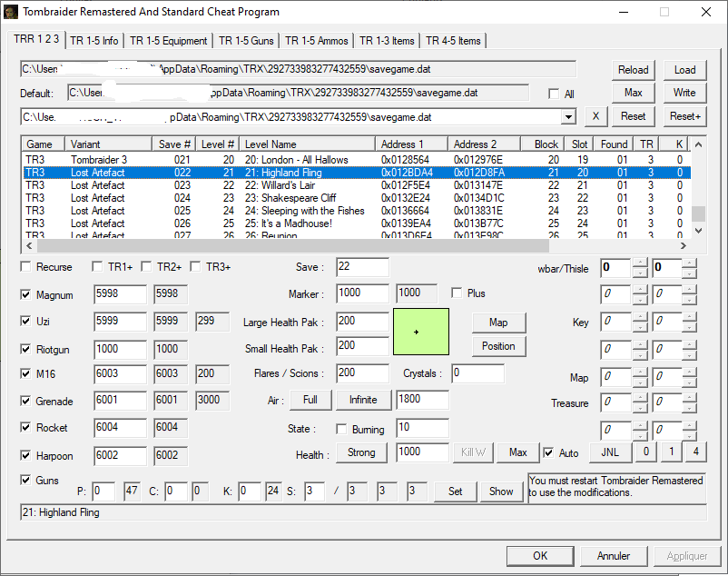
Task: Tick the TR2+ checkbox
Action: point(146,266)
